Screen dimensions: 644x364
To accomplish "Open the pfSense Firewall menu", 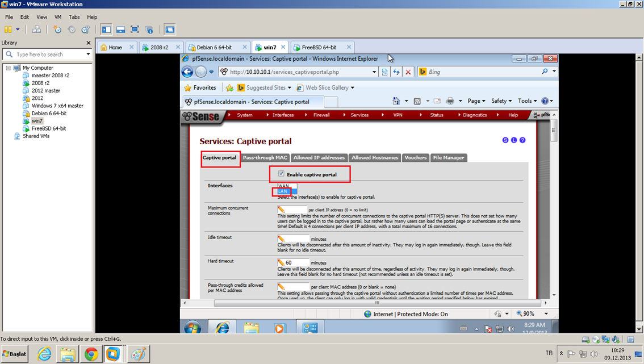I will 321,115.
